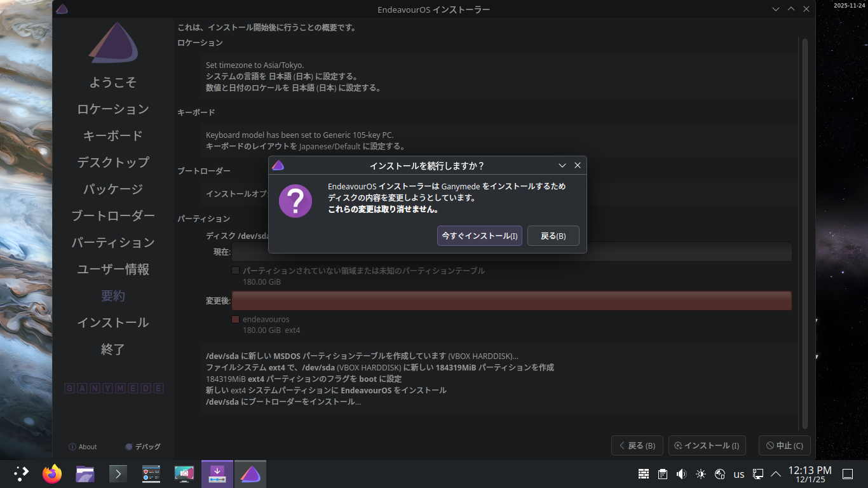Open the About link in the sidebar
Viewport: 868px width, 488px height.
tap(83, 447)
